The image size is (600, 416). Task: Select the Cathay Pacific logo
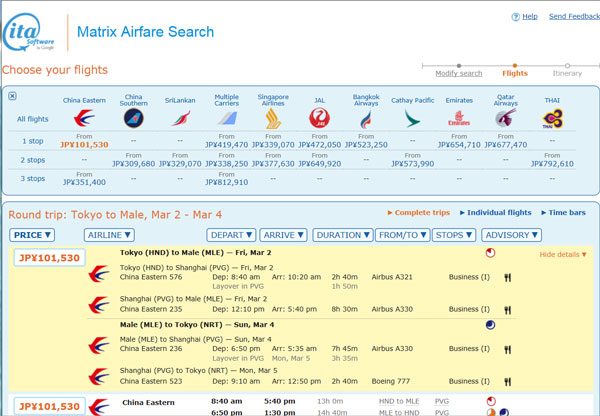coord(412,118)
